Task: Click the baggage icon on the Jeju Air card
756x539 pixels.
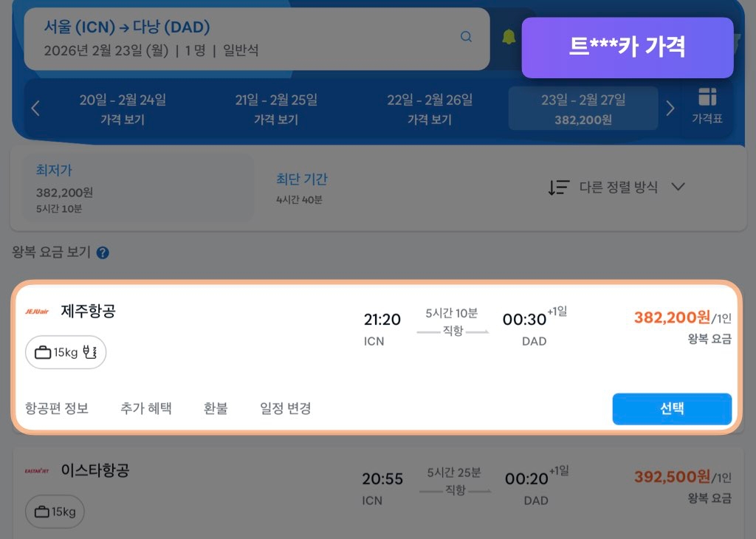Action: (x=42, y=352)
